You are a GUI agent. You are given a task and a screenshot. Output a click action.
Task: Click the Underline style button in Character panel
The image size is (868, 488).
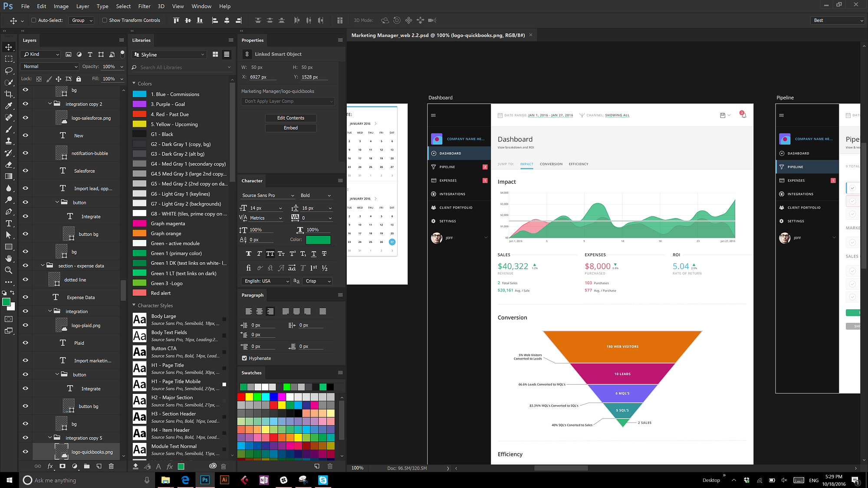click(313, 254)
